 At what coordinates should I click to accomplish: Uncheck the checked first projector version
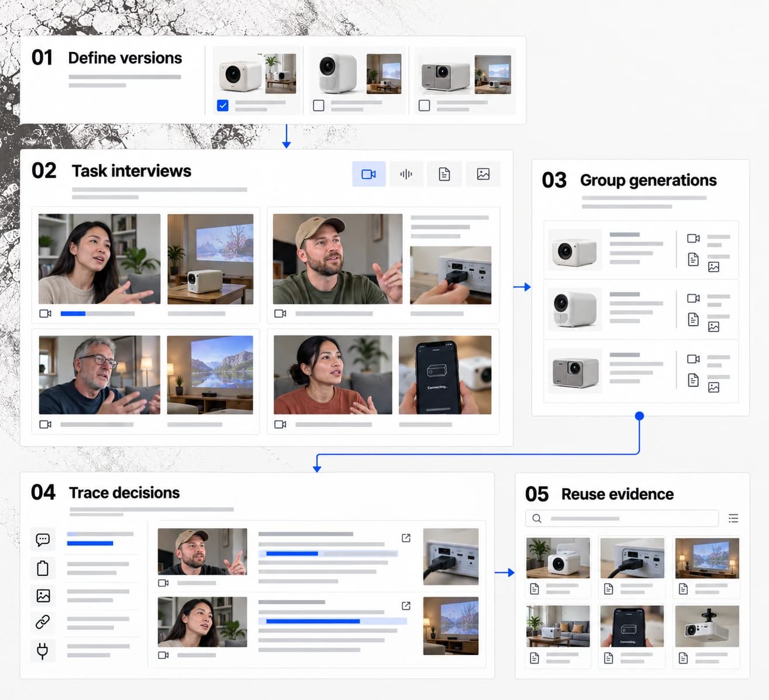point(223,106)
